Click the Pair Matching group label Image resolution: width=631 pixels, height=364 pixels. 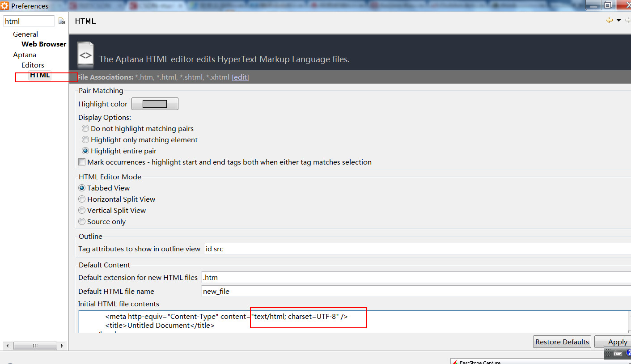tap(101, 90)
